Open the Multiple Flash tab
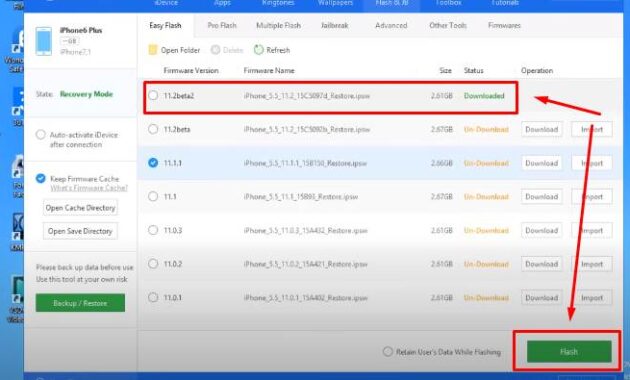 click(x=278, y=25)
